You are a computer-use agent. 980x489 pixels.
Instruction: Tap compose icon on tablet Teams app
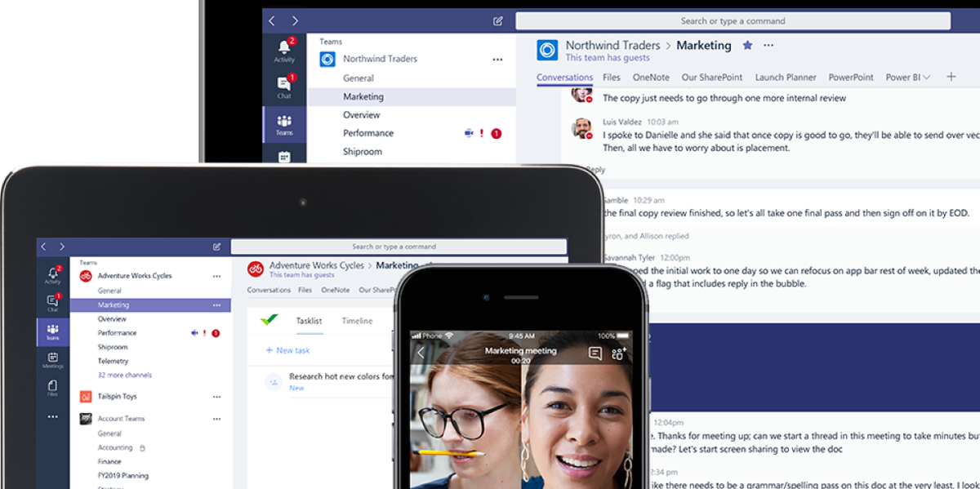[216, 247]
